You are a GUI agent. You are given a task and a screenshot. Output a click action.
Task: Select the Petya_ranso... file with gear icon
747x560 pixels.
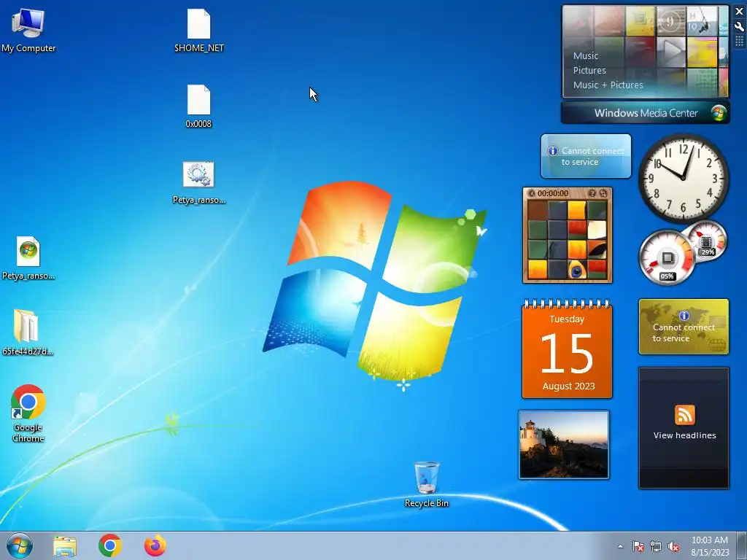click(x=198, y=183)
